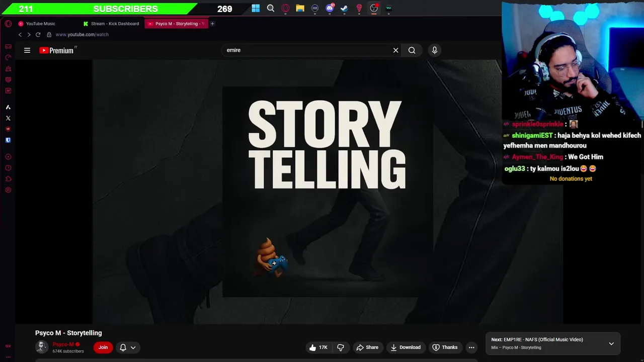Image resolution: width=644 pixels, height=362 pixels.
Task: Start voice search with the microphone
Action: (x=435, y=50)
